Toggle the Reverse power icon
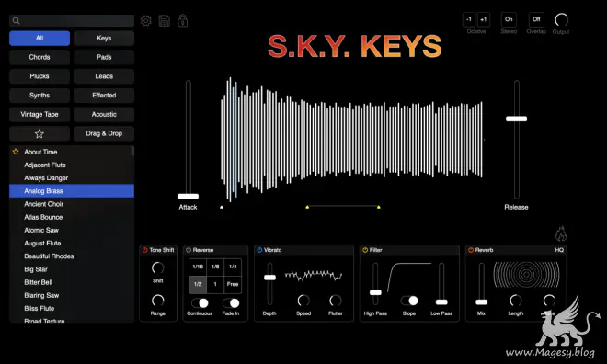Screen dimensions: 607x364 click(189, 250)
